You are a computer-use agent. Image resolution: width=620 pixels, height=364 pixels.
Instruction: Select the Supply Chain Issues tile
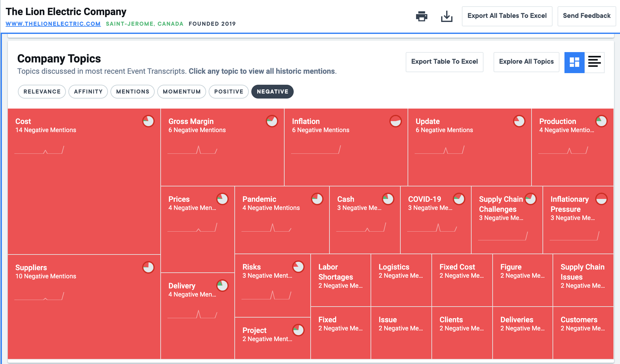(583, 280)
